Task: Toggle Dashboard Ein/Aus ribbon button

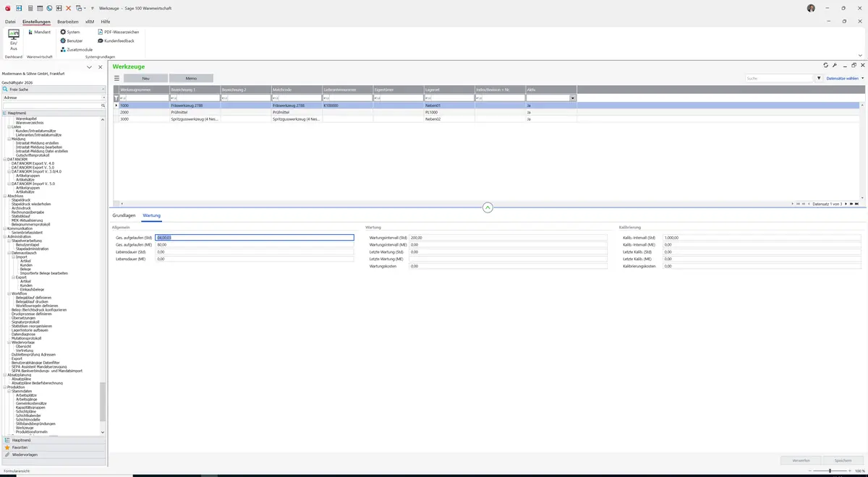Action: click(14, 40)
